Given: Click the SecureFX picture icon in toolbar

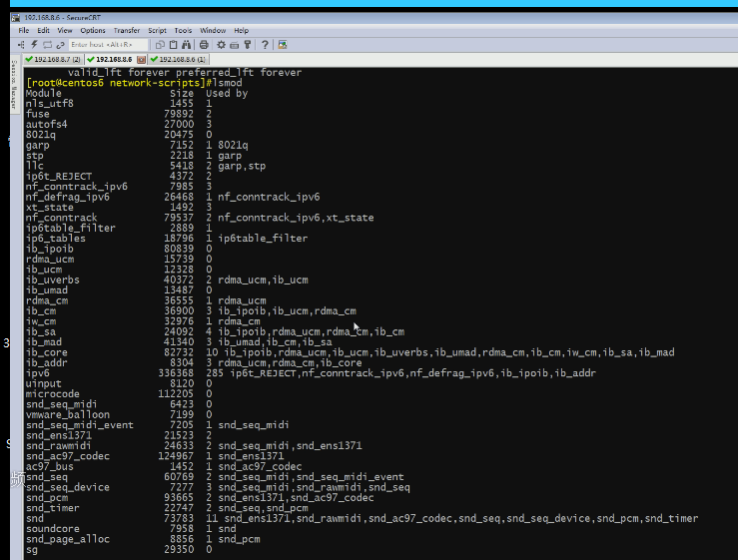Looking at the screenshot, I should tap(283, 45).
